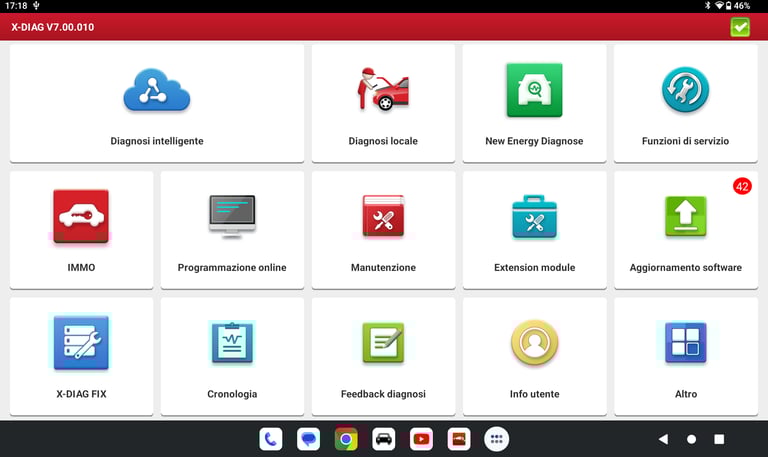Open Info utente profile icon
Image resolution: width=768 pixels, height=457 pixels.
pos(534,342)
